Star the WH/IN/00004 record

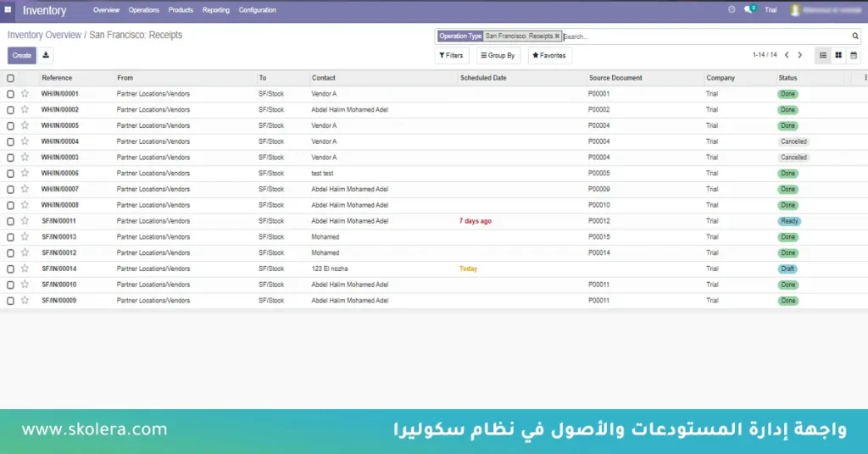tap(25, 141)
